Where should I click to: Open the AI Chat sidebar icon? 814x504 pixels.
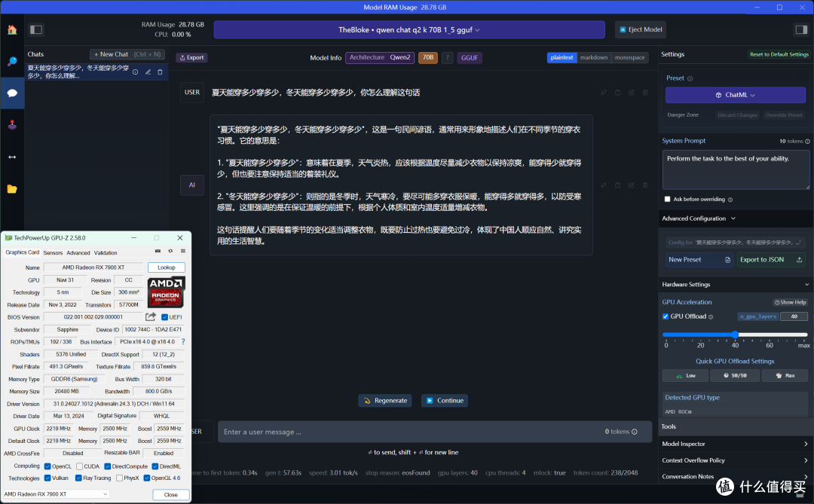(x=12, y=93)
